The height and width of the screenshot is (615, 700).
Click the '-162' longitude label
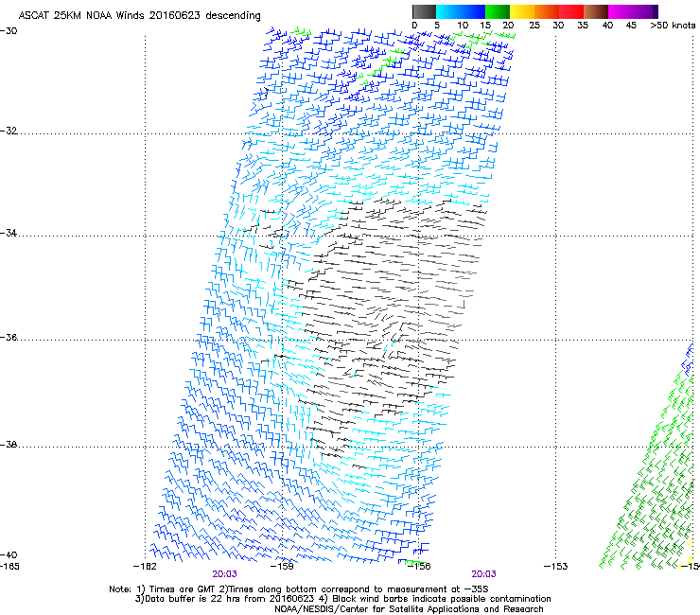pyautogui.click(x=145, y=567)
